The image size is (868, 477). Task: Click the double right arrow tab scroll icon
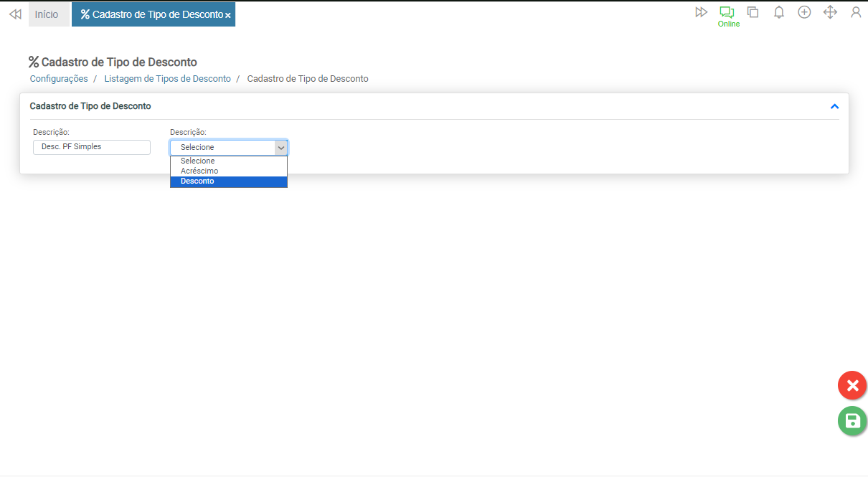(701, 12)
